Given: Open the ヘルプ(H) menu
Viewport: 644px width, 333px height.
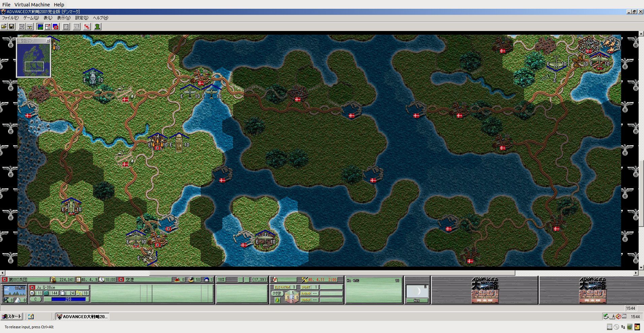Looking at the screenshot, I should pos(101,18).
